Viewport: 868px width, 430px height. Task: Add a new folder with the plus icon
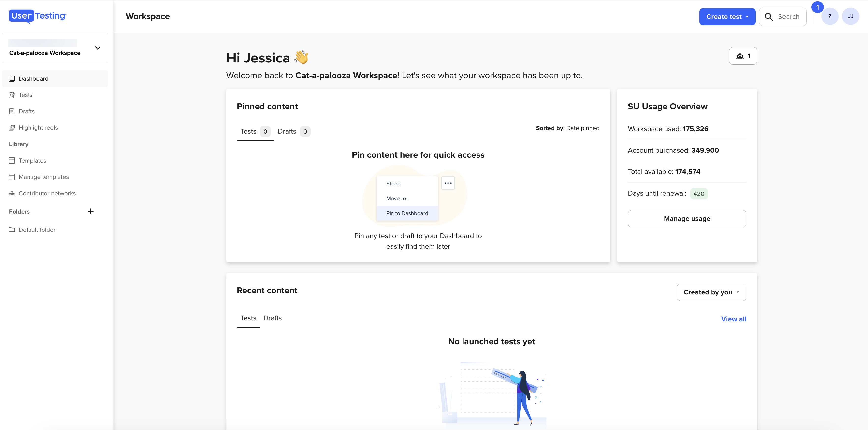(91, 211)
